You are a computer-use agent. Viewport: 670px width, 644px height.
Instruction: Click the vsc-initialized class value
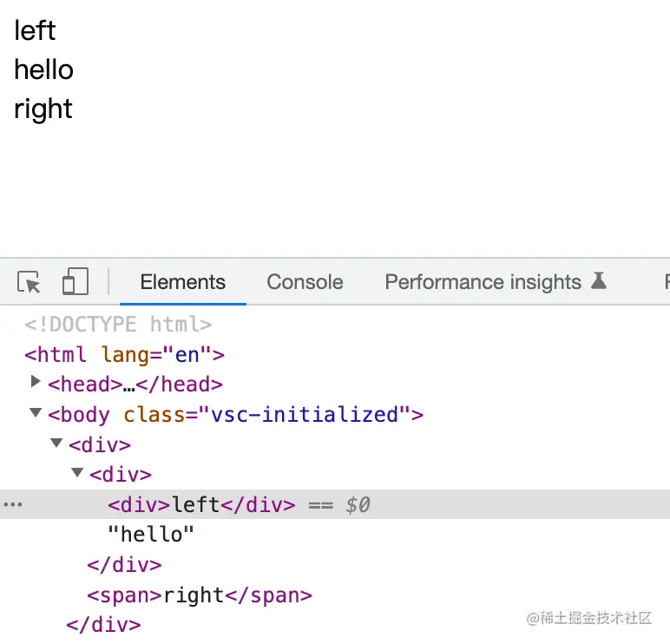click(x=305, y=415)
